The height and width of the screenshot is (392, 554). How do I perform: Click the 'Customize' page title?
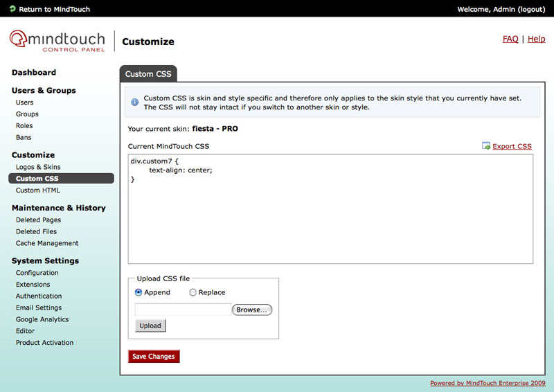(148, 42)
